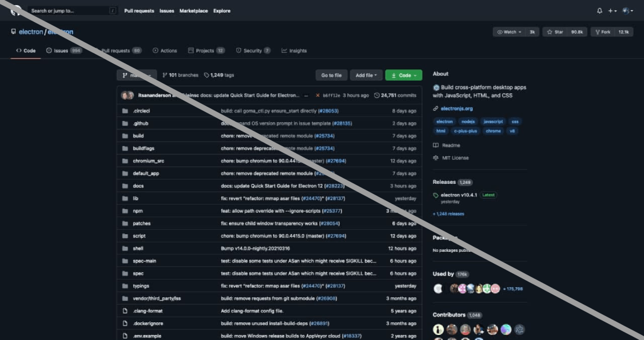Image resolution: width=644 pixels, height=340 pixels.
Task: Go to Marketplace in top navigation
Action: [x=194, y=11]
